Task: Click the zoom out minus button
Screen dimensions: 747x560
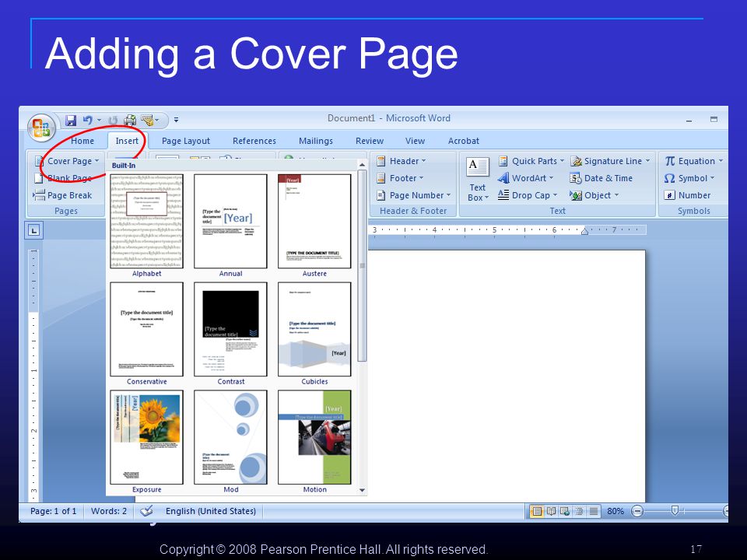Action: [x=637, y=511]
